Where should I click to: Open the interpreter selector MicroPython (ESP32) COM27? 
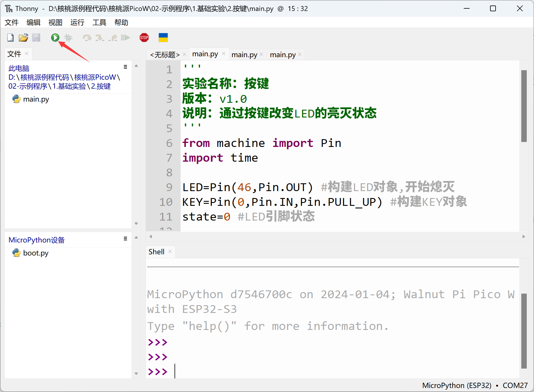pos(474,385)
